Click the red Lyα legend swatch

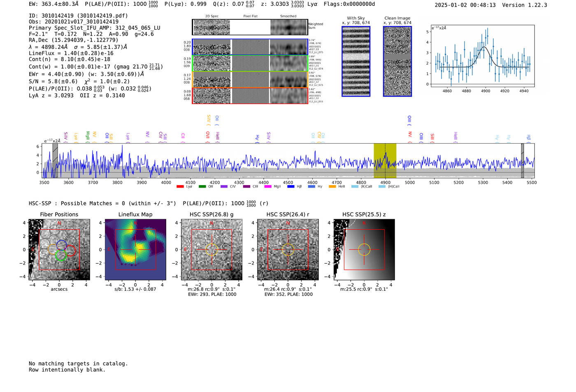coord(180,187)
